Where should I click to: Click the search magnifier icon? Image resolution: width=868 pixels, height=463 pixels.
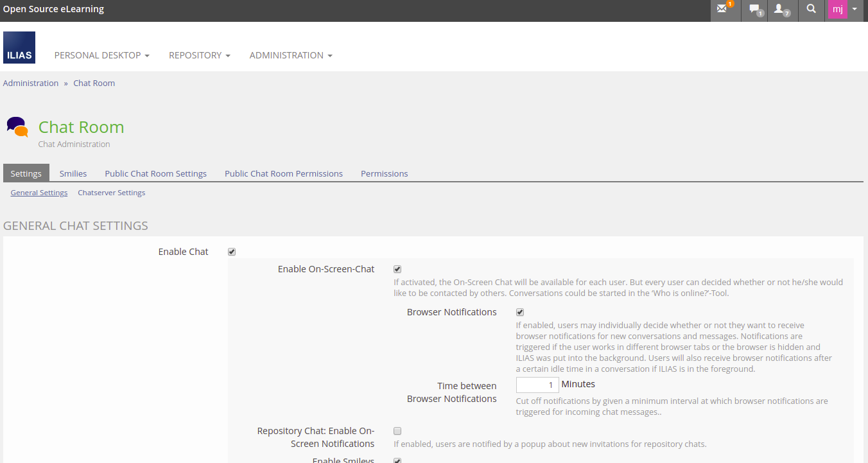812,10
